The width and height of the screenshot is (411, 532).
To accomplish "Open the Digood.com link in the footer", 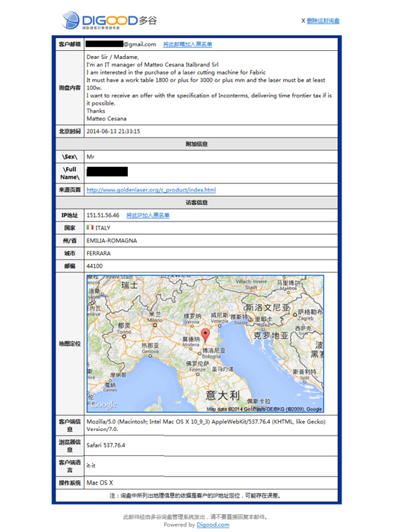I will click(213, 525).
